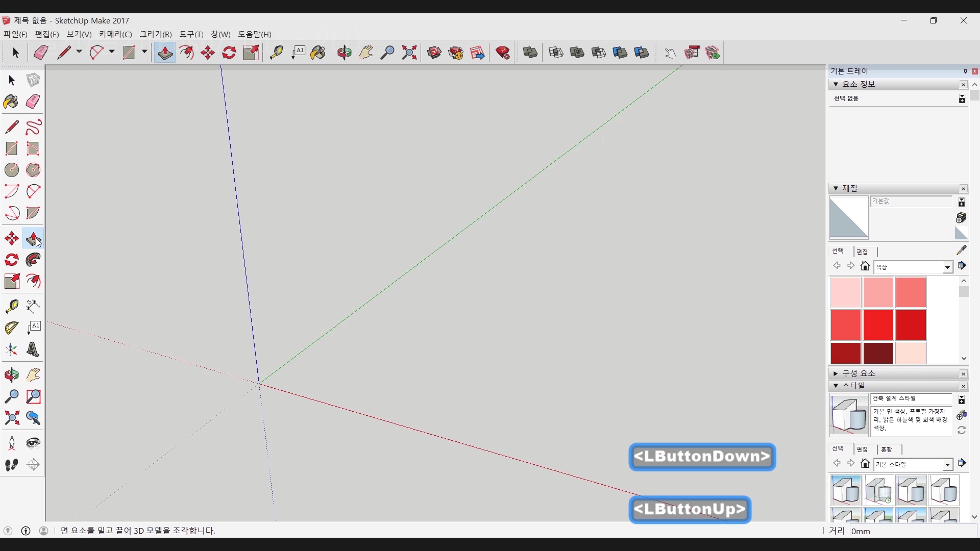Switch to 편집 tab in materials panel

click(x=862, y=252)
